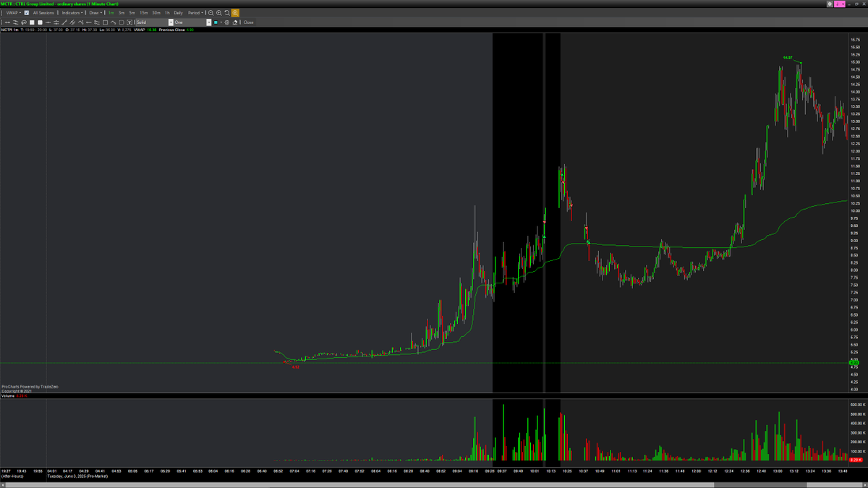
Task: Select the outlined rectangle drawing tool
Action: click(105, 22)
